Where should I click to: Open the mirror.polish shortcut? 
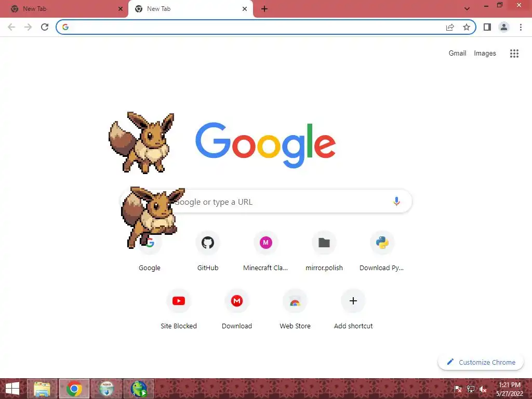tap(324, 251)
